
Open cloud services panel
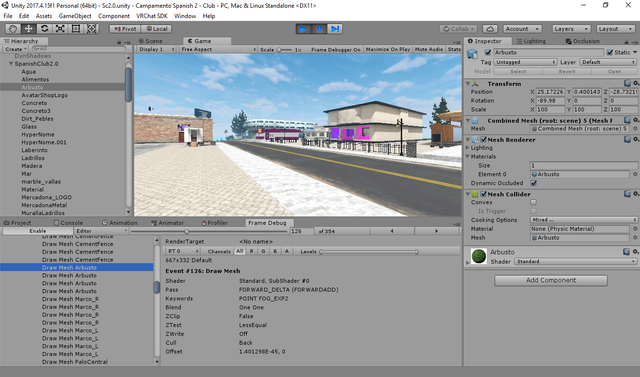point(490,29)
